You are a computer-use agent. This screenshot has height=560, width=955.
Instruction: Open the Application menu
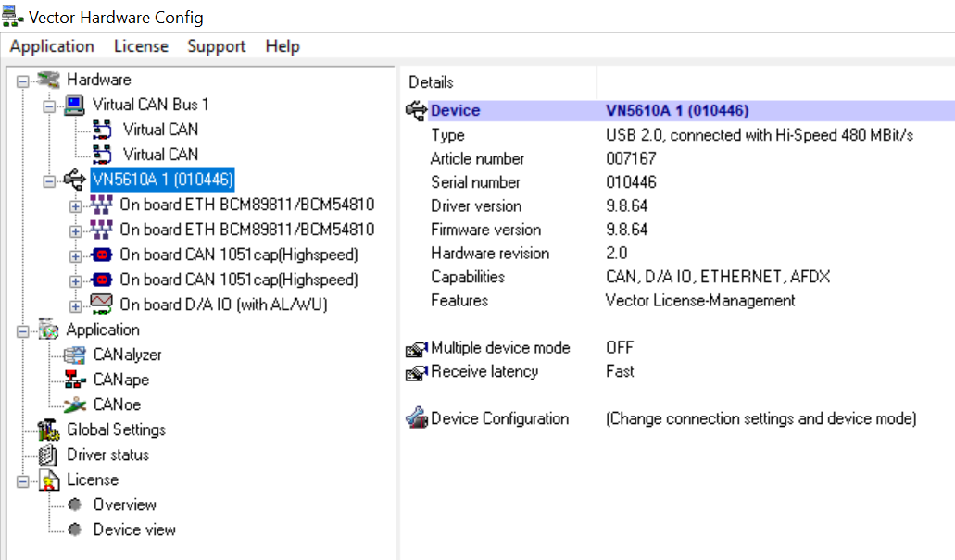(x=52, y=46)
